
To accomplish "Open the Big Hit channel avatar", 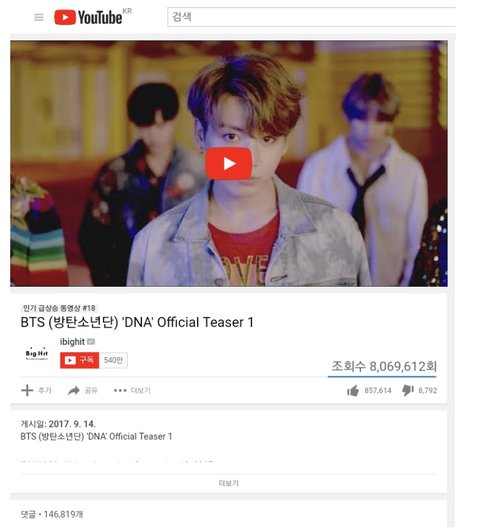I will (x=37, y=354).
